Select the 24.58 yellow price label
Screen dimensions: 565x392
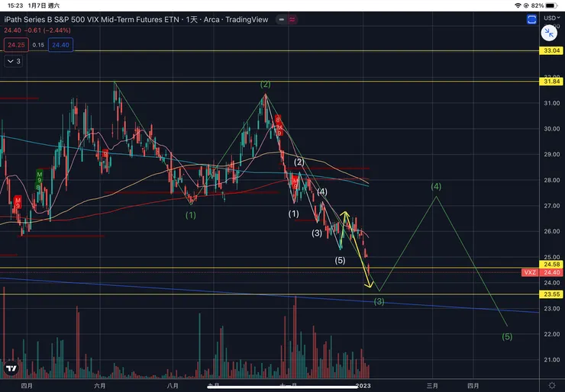[551, 265]
